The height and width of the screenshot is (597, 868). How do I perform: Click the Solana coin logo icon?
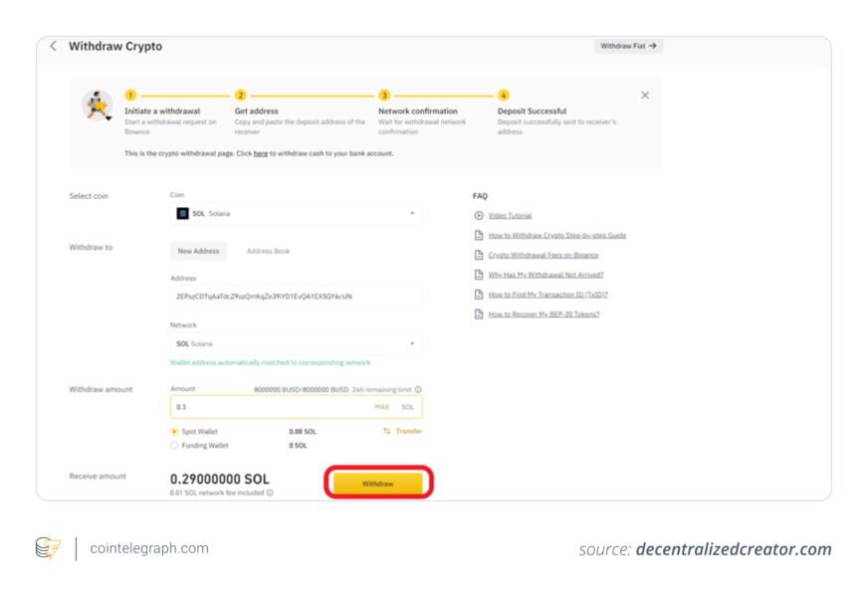pos(182,214)
